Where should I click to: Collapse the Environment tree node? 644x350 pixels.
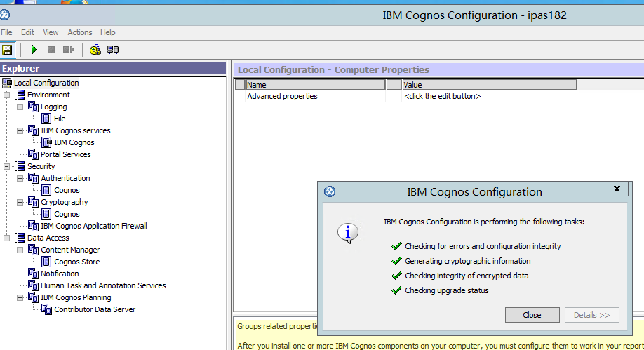[x=6, y=95]
